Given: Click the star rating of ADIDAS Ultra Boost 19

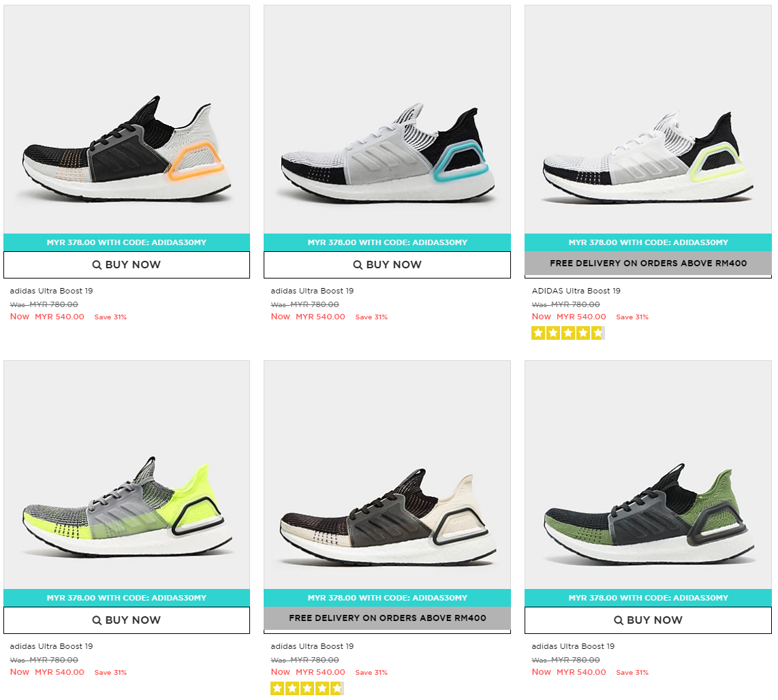Looking at the screenshot, I should point(568,333).
